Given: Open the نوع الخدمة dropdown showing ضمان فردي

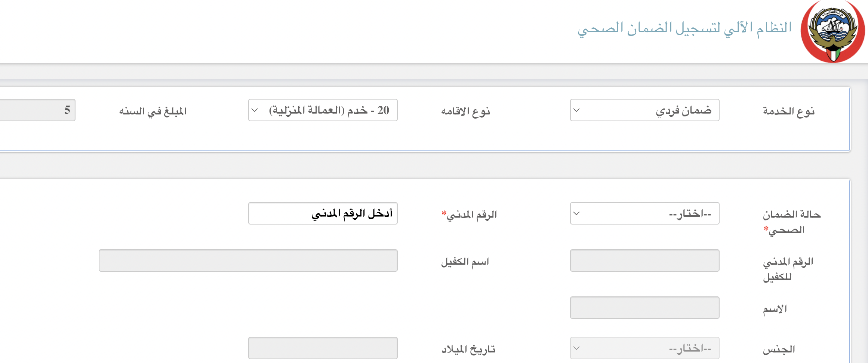Looking at the screenshot, I should (x=644, y=110).
